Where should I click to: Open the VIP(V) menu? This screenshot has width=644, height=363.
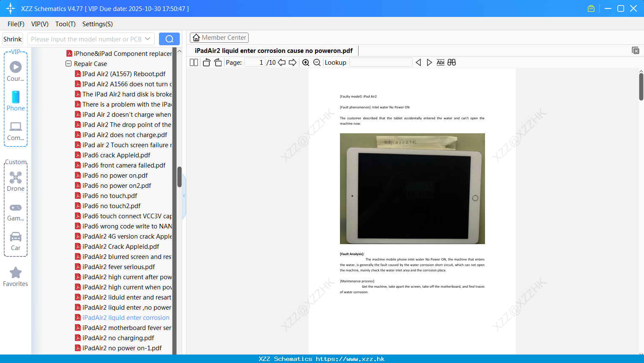(x=40, y=24)
